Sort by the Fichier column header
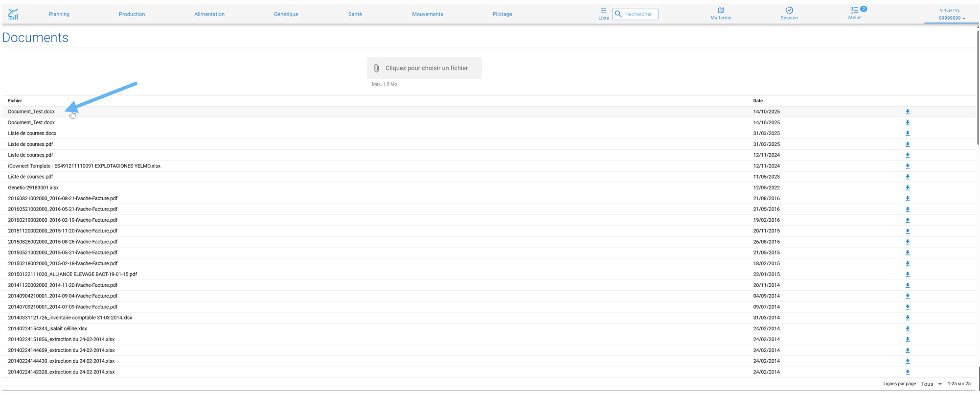 (15, 101)
